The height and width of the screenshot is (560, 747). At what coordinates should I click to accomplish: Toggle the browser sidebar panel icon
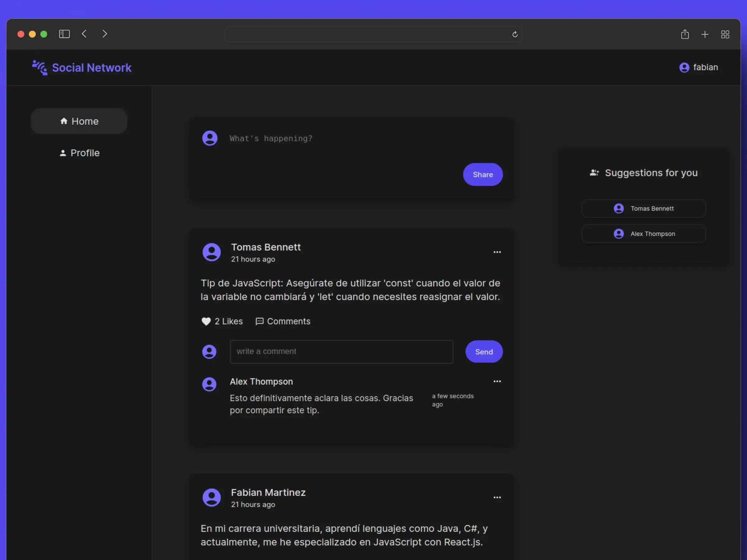pos(64,34)
